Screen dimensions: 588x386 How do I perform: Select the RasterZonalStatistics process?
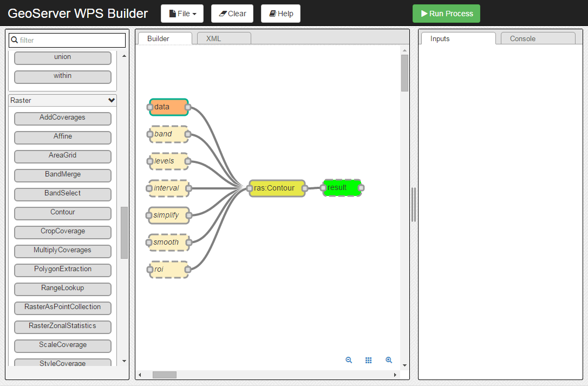62,327
